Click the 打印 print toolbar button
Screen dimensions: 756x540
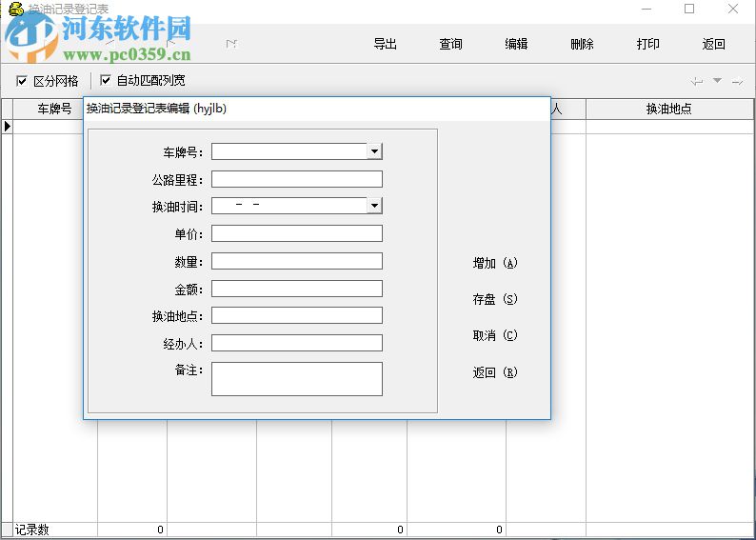point(647,44)
